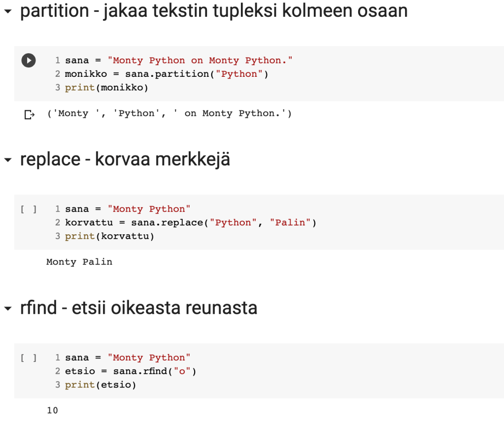Click the empty run brackets of the rfind cell

(29, 358)
